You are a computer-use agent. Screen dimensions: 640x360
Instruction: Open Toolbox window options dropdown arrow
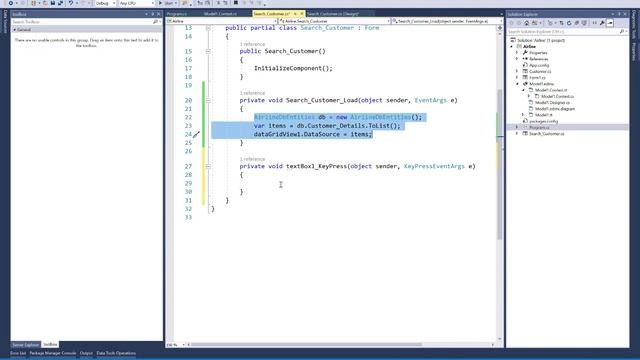click(147, 14)
